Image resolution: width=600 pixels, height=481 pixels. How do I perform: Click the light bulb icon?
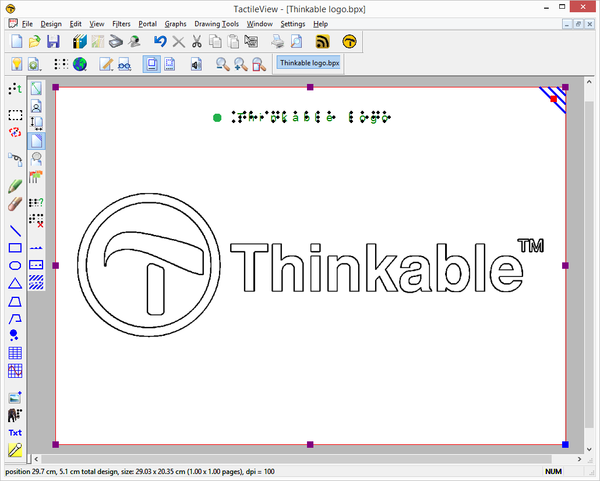[x=16, y=64]
